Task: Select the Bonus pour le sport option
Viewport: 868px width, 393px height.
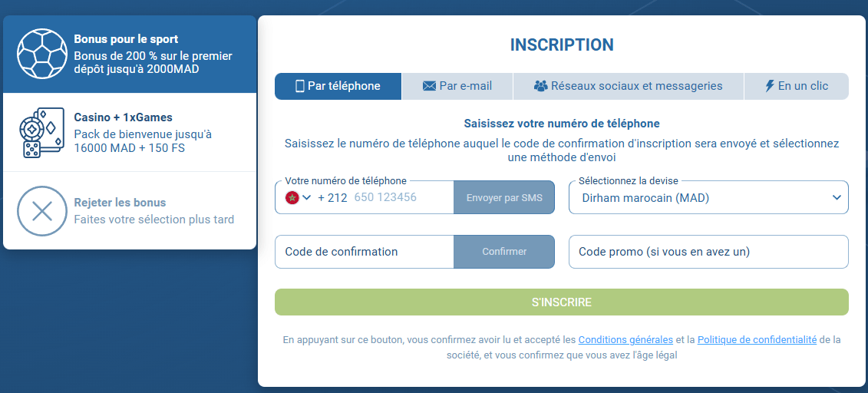Action: 153,54
